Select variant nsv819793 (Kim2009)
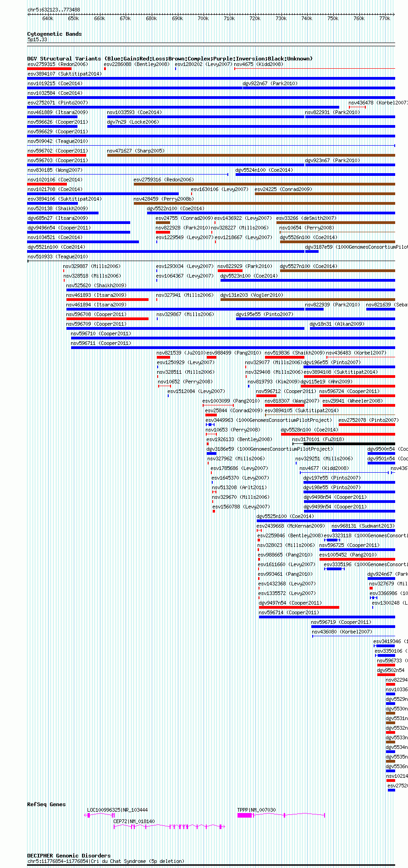408x868 pixels. 274,382
